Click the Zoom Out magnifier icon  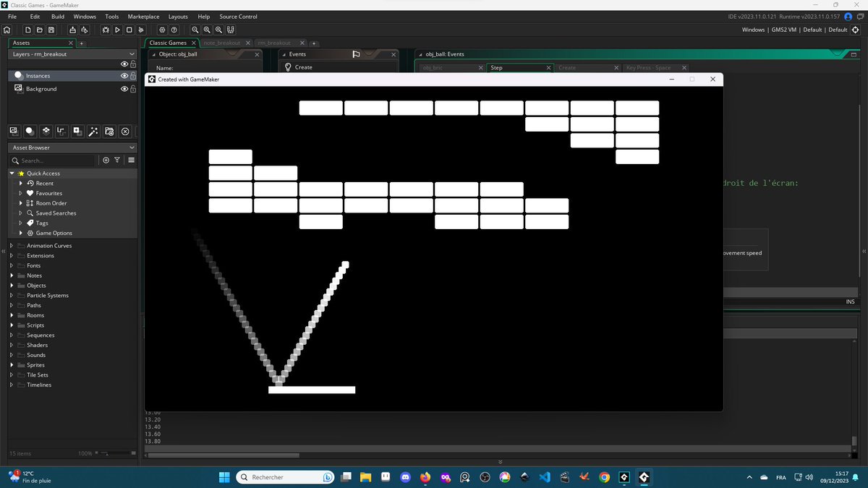pos(195,30)
